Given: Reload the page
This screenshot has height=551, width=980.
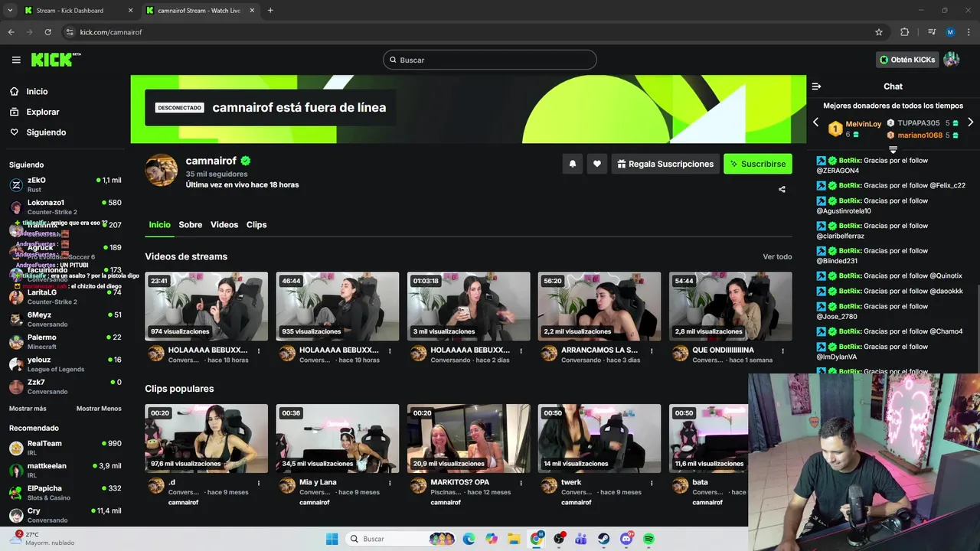Looking at the screenshot, I should 47,32.
